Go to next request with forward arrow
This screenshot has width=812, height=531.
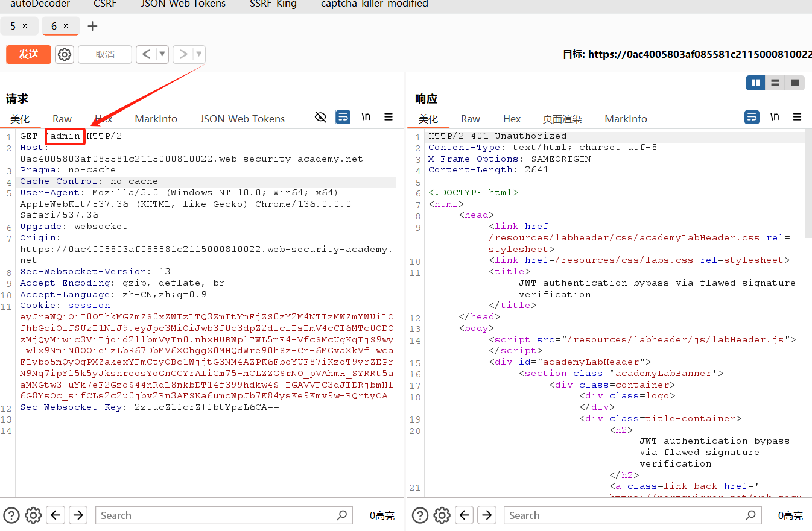tap(183, 54)
